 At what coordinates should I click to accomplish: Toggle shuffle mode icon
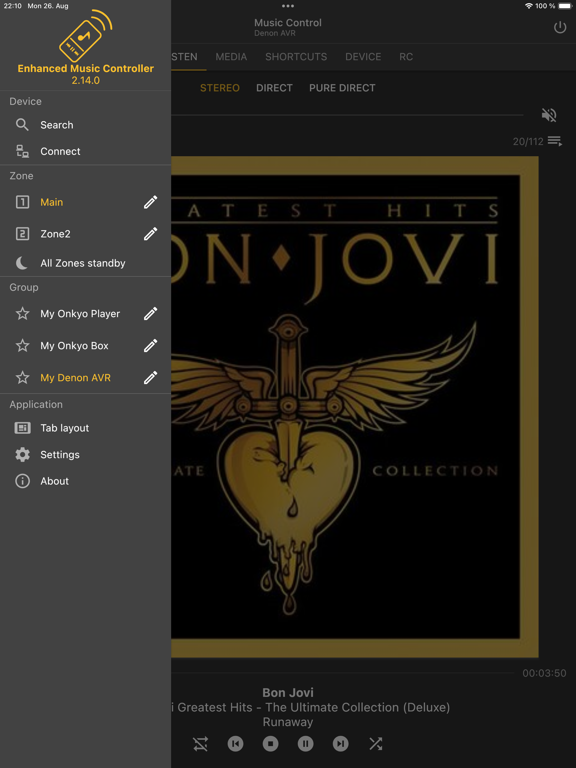376,744
